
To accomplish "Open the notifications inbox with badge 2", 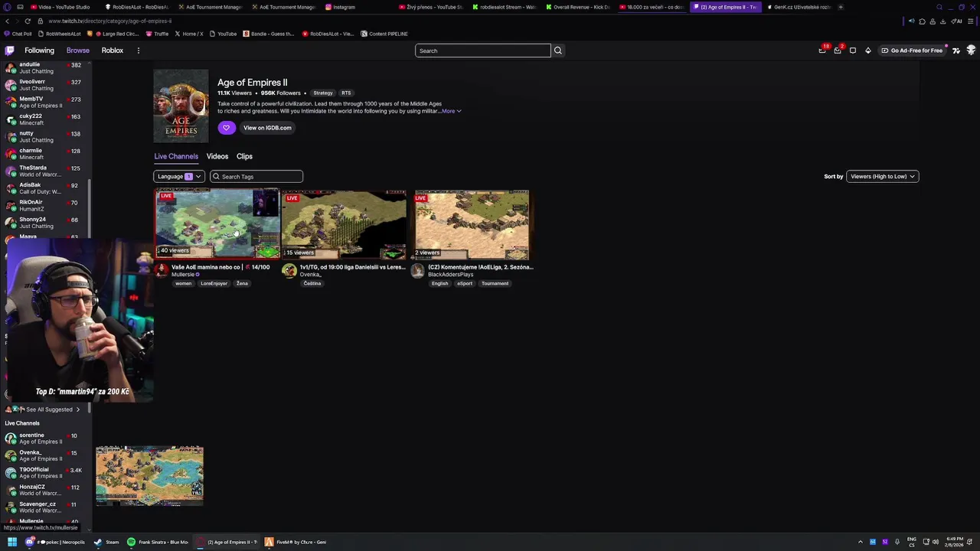I will coord(838,51).
